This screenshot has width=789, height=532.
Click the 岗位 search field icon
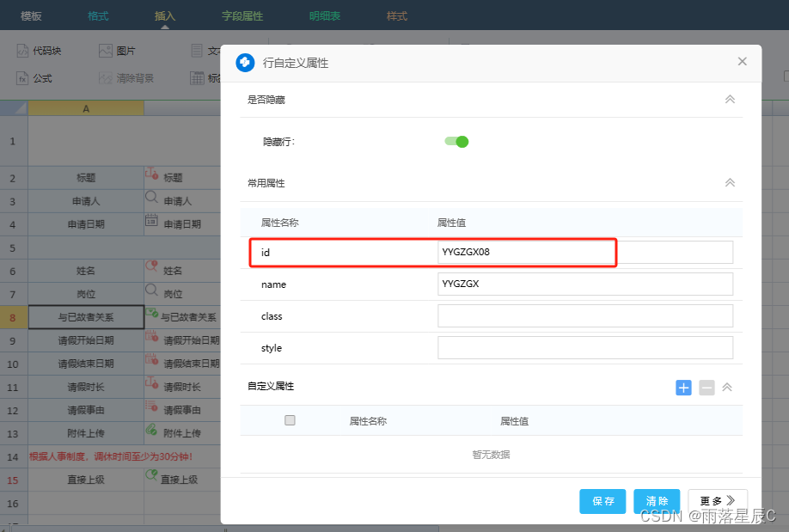click(x=151, y=290)
